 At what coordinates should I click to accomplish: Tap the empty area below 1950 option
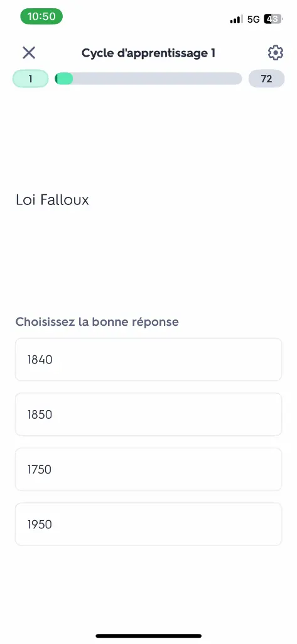pyautogui.click(x=148, y=587)
